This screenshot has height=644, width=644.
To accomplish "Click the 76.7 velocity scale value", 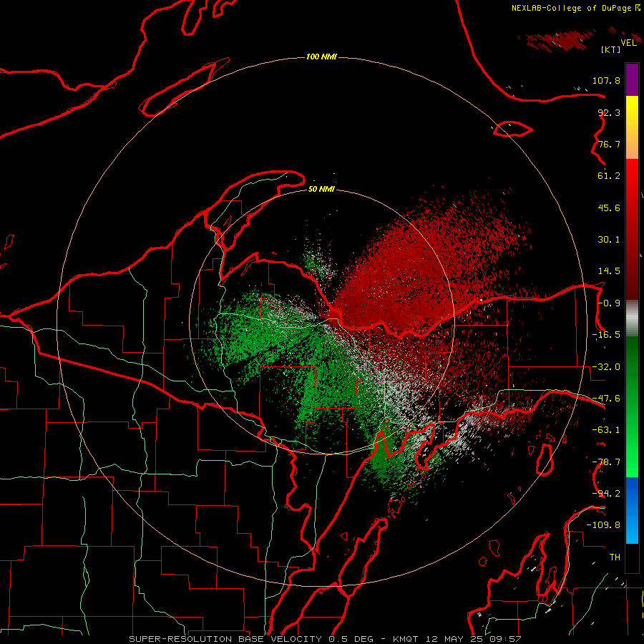I will click(609, 144).
